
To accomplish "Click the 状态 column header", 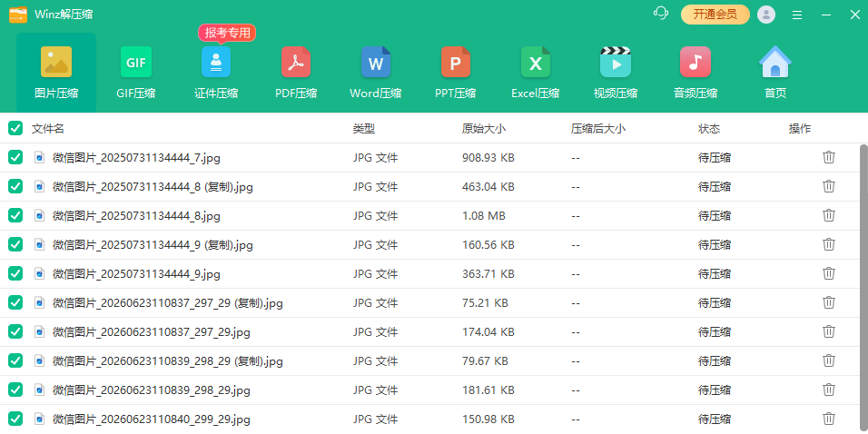I will [709, 129].
